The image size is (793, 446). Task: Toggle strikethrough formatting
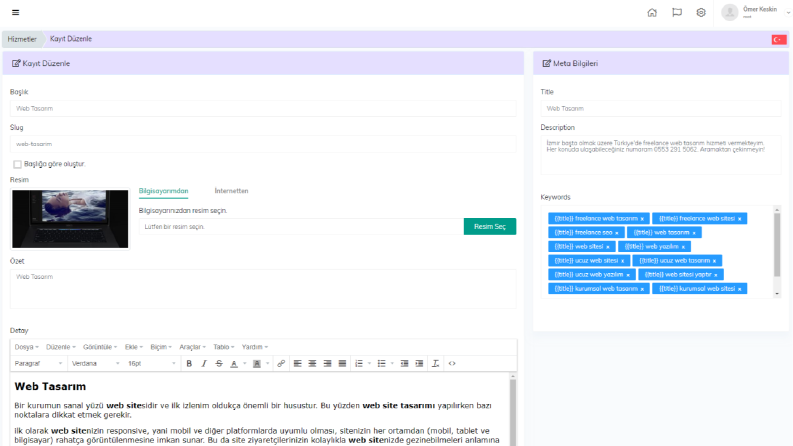(219, 364)
